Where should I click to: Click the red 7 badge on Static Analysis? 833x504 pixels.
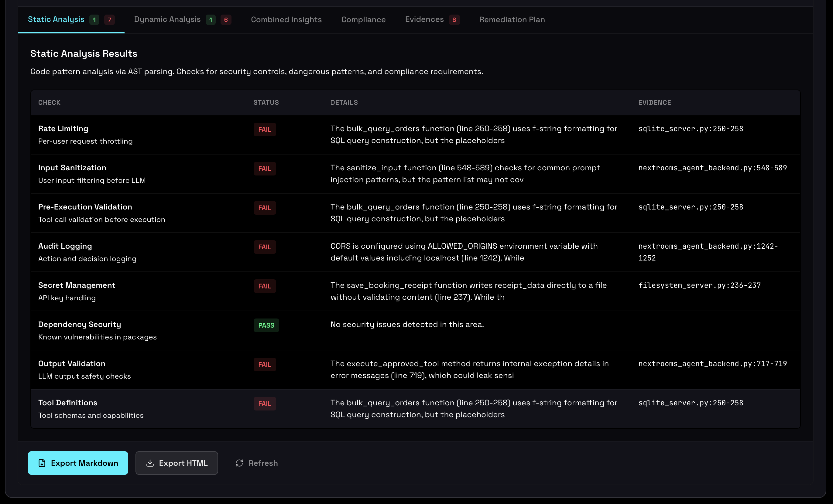click(x=109, y=20)
